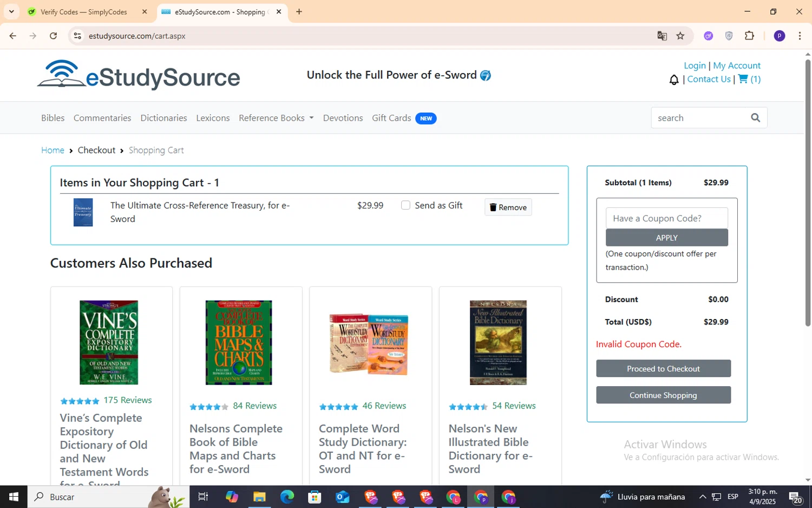
Task: Click the site information icon in address bar
Action: (x=77, y=36)
